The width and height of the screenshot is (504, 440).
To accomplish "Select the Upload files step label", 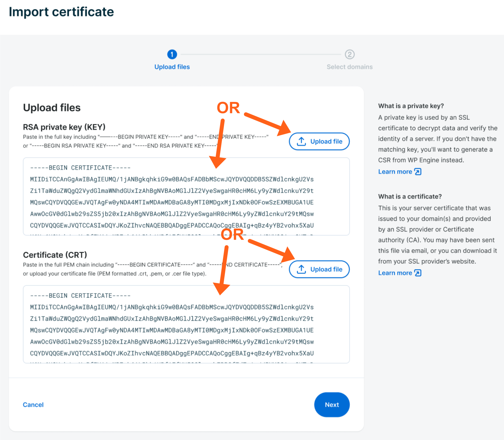I will click(x=172, y=66).
